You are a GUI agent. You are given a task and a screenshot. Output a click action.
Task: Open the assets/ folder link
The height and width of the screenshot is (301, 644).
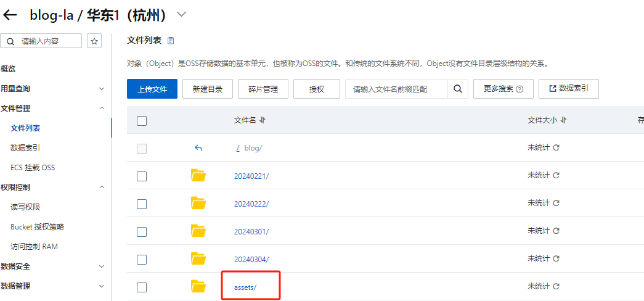pos(245,287)
